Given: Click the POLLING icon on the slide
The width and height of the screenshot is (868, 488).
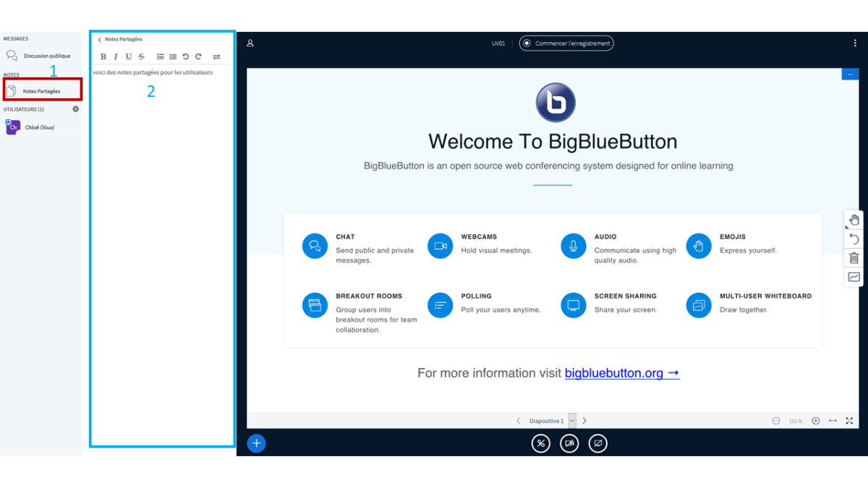Looking at the screenshot, I should pos(440,305).
